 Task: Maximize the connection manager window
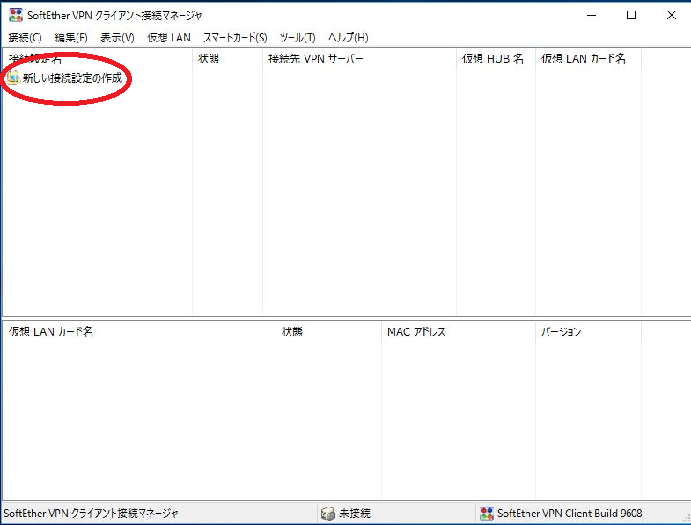(x=632, y=15)
